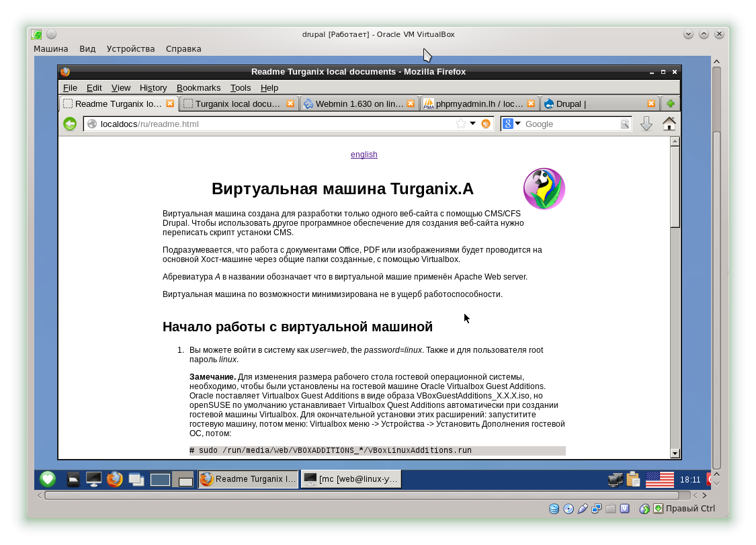Click network monitors tray icon
The height and width of the screenshot is (545, 756).
click(615, 479)
